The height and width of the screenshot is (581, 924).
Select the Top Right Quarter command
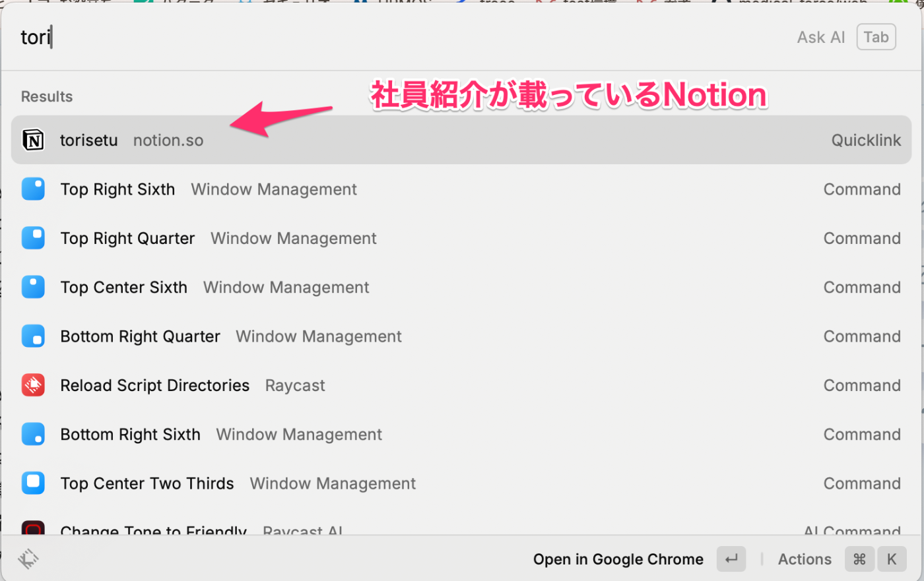point(461,238)
